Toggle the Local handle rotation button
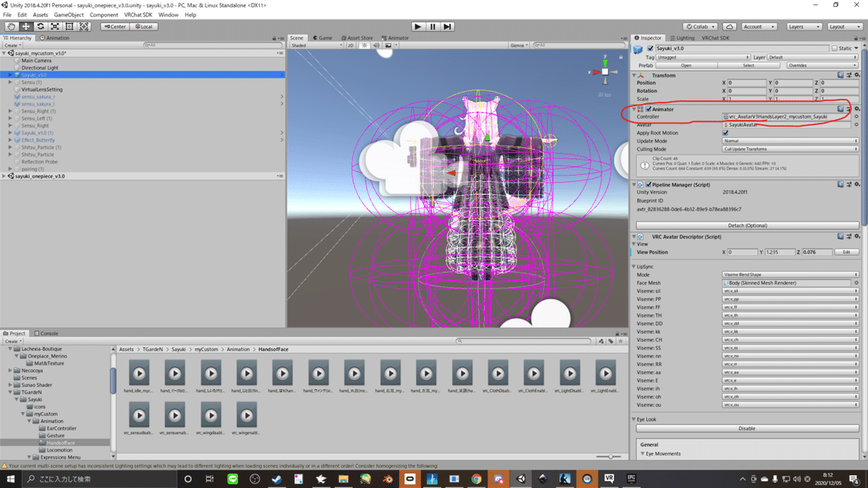 [144, 27]
